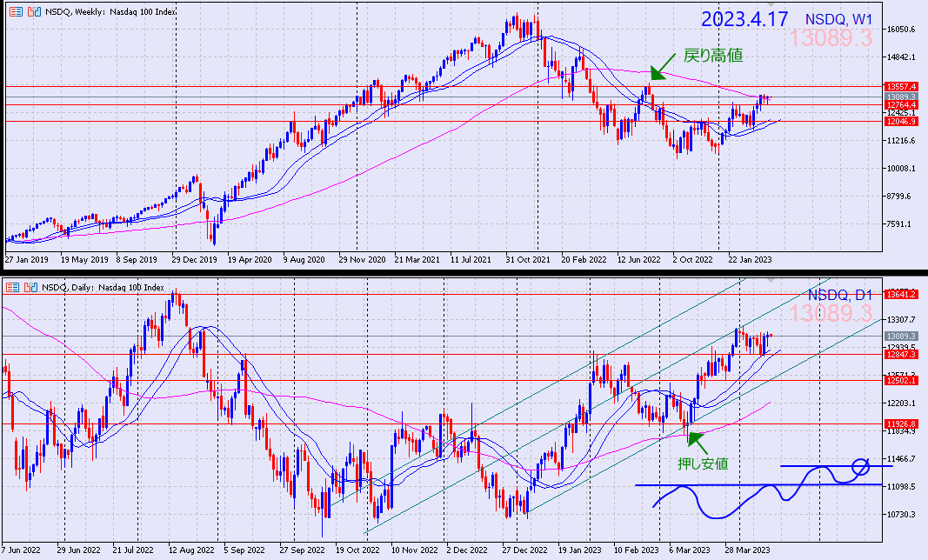Click the large pink 13089.3 on Weekly chart
Viewport: 928px width, 560px height.
tap(831, 38)
